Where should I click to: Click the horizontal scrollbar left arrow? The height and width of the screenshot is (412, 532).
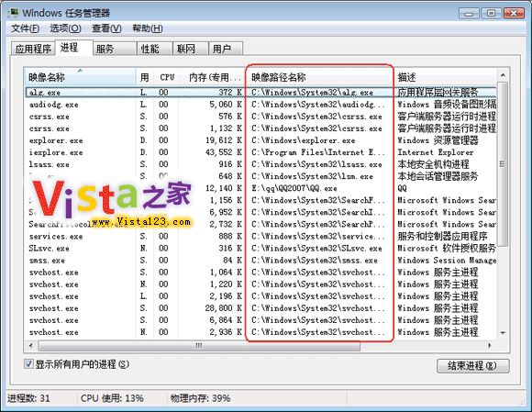(31, 346)
